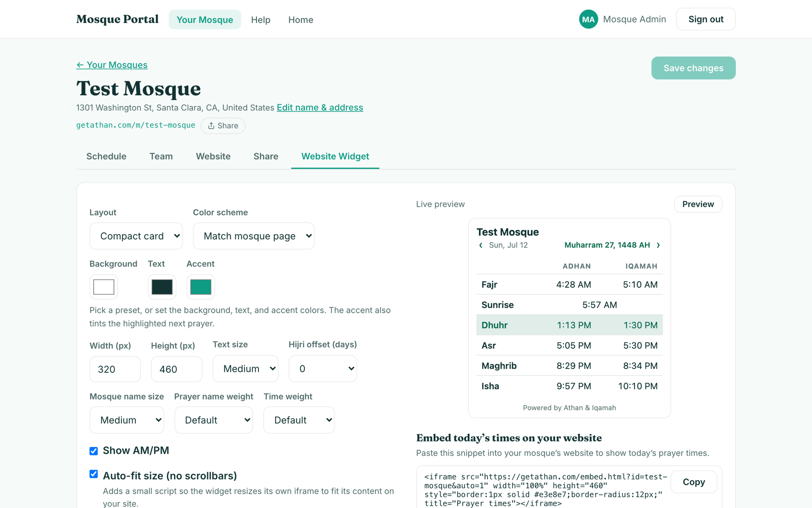The image size is (812, 508).
Task: Open the Text size dropdown
Action: coord(245,369)
